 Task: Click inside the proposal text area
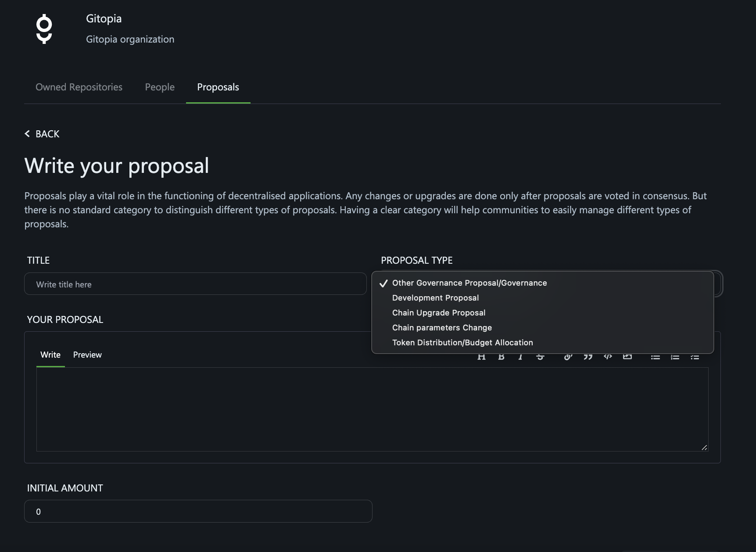[x=372, y=409]
